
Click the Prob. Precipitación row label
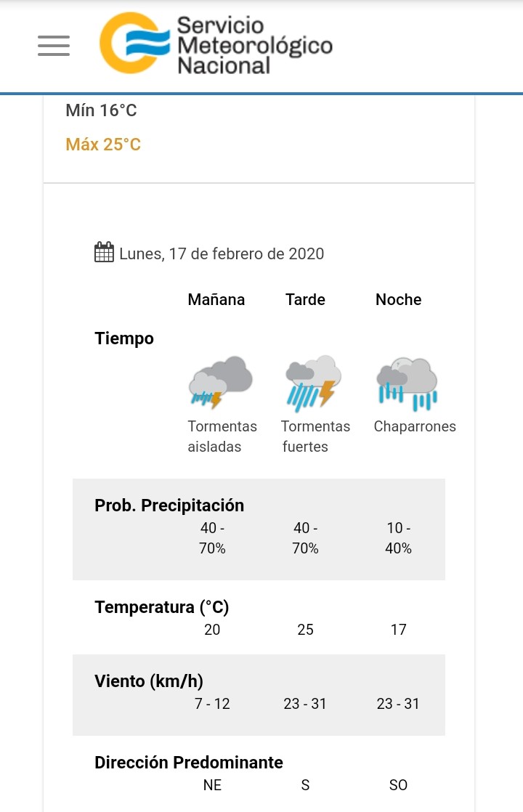169,506
